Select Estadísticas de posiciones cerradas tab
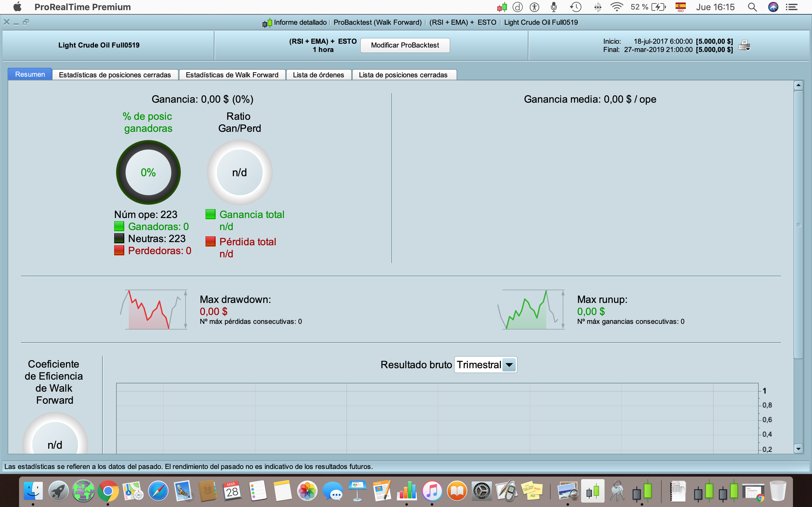The height and width of the screenshot is (507, 812). [115, 75]
